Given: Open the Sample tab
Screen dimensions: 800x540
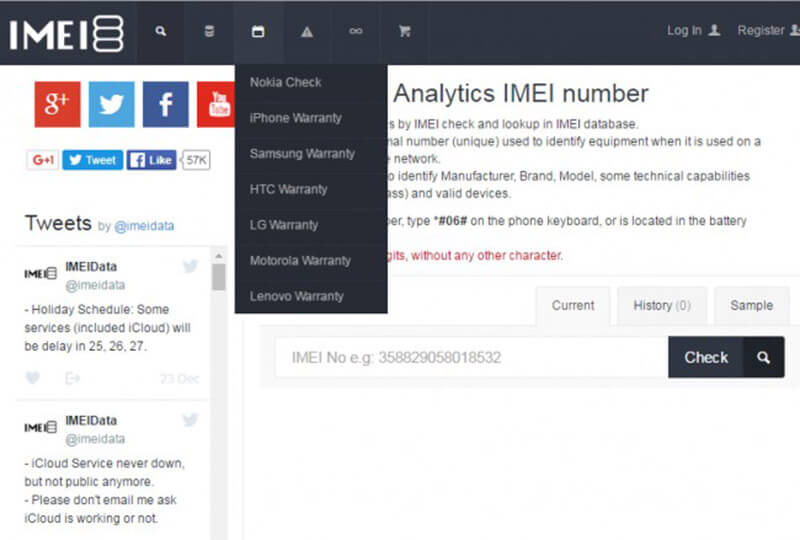Looking at the screenshot, I should (x=751, y=305).
